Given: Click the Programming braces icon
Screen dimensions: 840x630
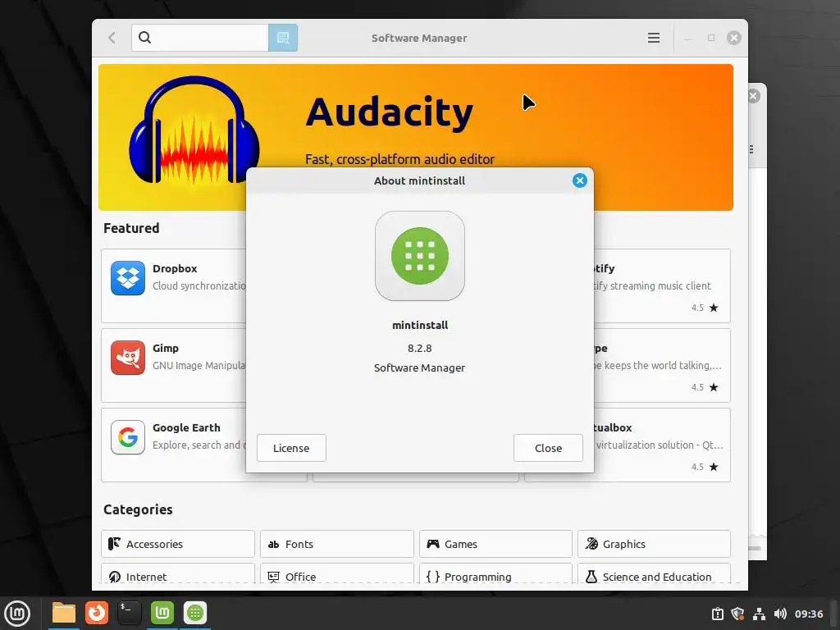Looking at the screenshot, I should pyautogui.click(x=433, y=577).
